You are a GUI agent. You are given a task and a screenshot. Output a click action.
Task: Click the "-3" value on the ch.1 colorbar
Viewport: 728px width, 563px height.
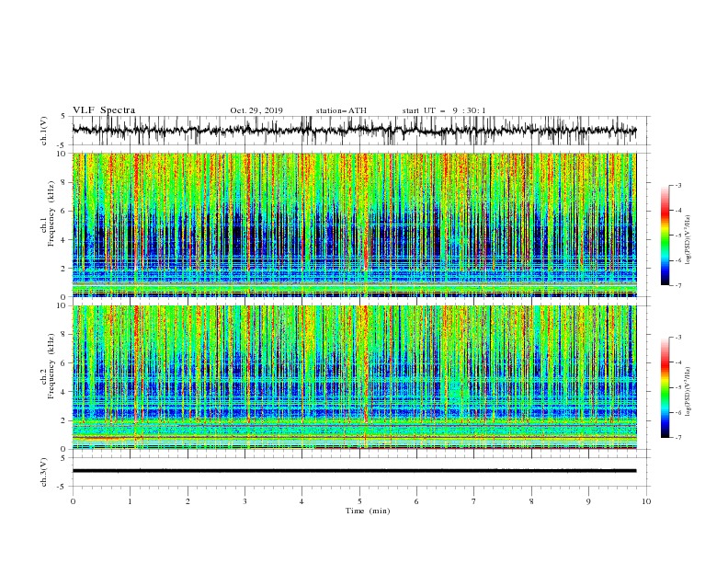[678, 185]
